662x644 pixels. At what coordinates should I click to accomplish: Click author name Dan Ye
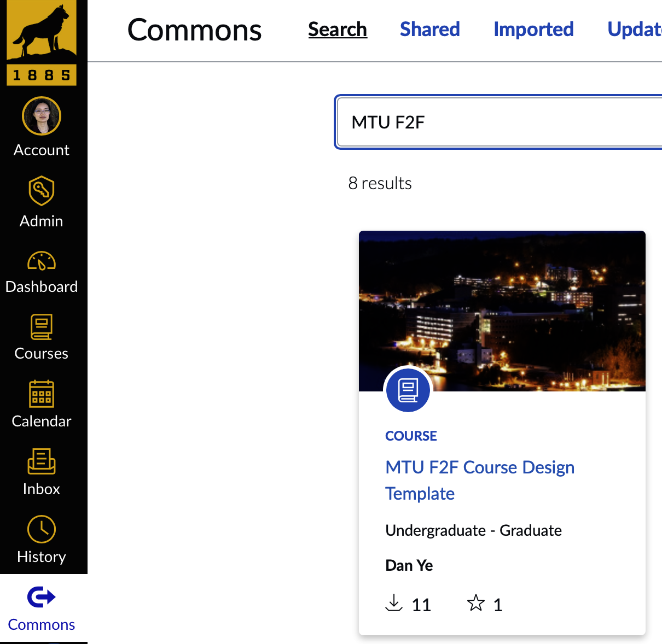[409, 565]
